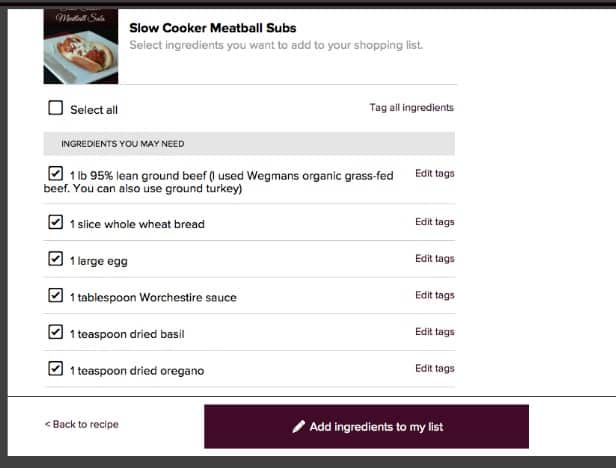Edit tags for whole wheat bread

(434, 222)
